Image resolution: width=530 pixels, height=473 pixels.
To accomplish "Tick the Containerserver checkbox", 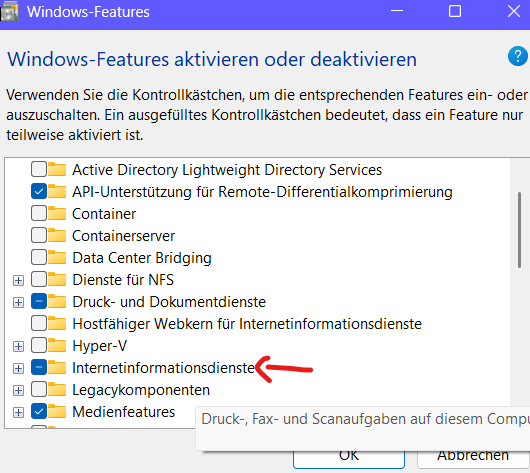I will coord(39,235).
